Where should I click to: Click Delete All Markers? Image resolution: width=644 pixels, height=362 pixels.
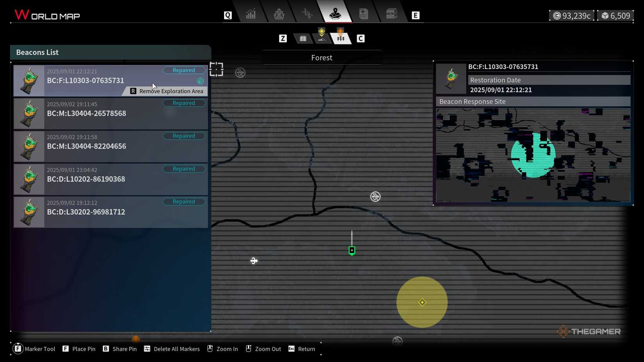[x=172, y=349]
